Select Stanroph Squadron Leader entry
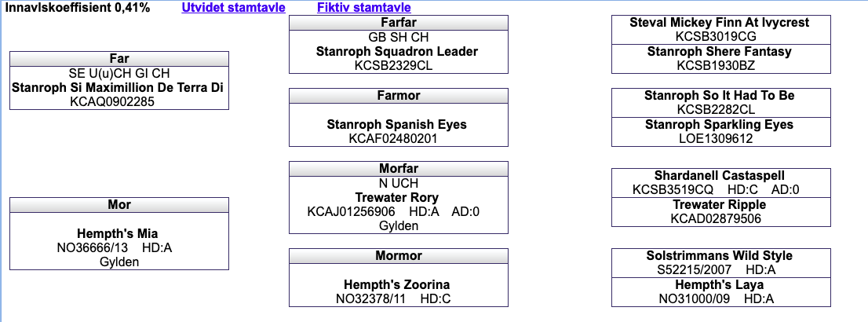 tap(397, 52)
